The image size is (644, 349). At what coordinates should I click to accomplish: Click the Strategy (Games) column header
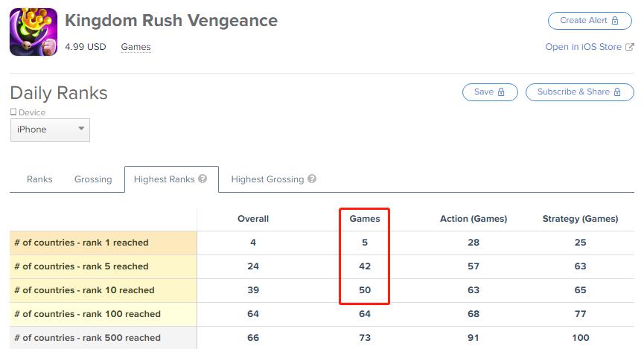point(580,219)
